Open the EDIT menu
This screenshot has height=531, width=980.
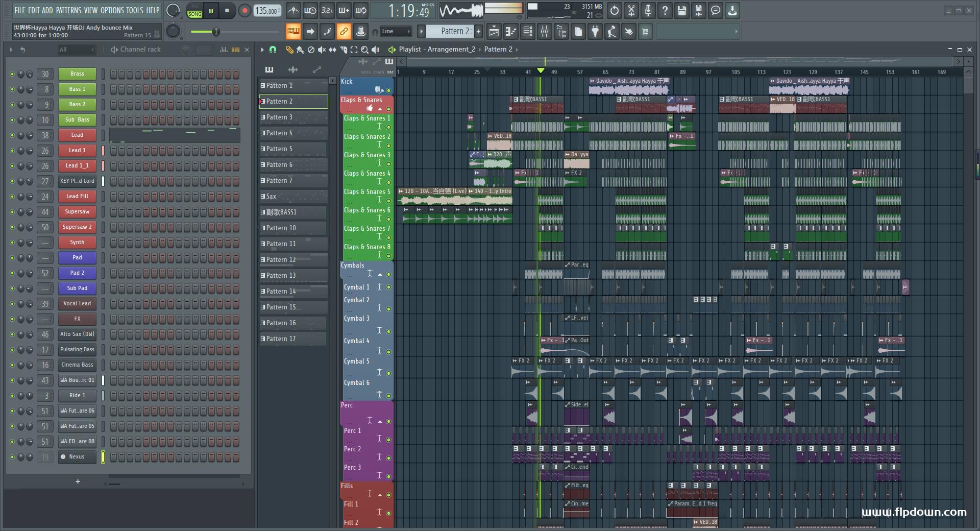[34, 10]
